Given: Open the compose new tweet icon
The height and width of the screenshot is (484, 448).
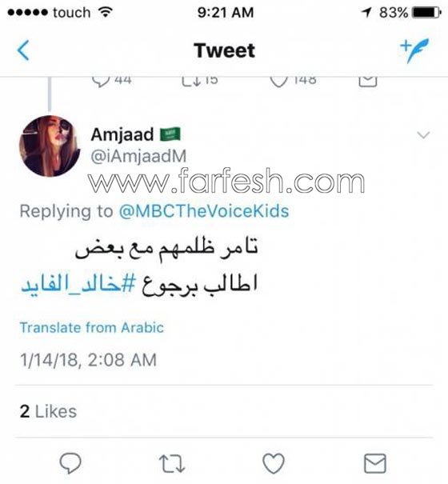Looking at the screenshot, I should 414,50.
